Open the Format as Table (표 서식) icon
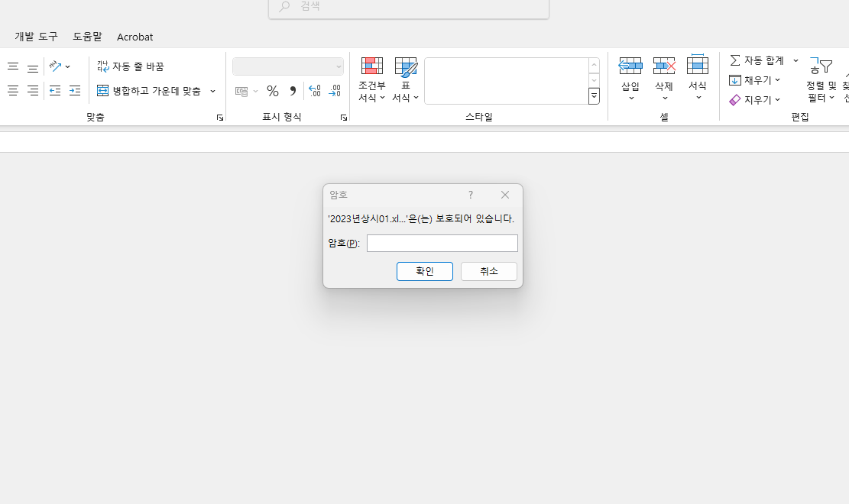This screenshot has height=504, width=849. (406, 66)
